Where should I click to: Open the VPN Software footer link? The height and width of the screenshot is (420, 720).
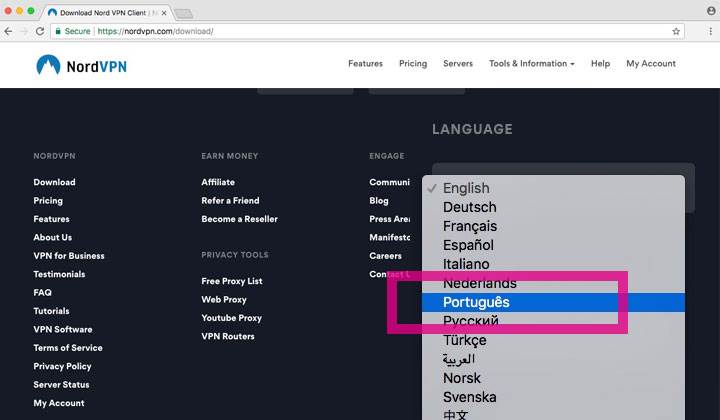click(62, 329)
